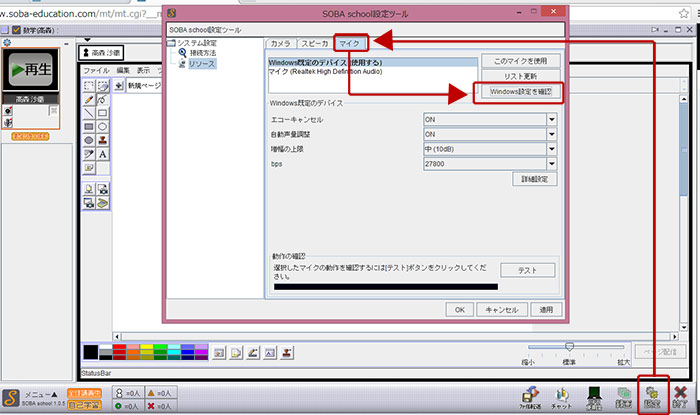The image size is (700, 415).
Task: Select the outlined rectangle tool
Action: tap(103, 113)
